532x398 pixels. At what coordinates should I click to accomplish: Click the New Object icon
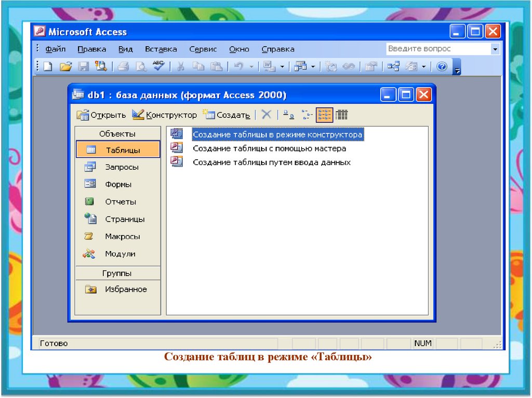point(411,66)
